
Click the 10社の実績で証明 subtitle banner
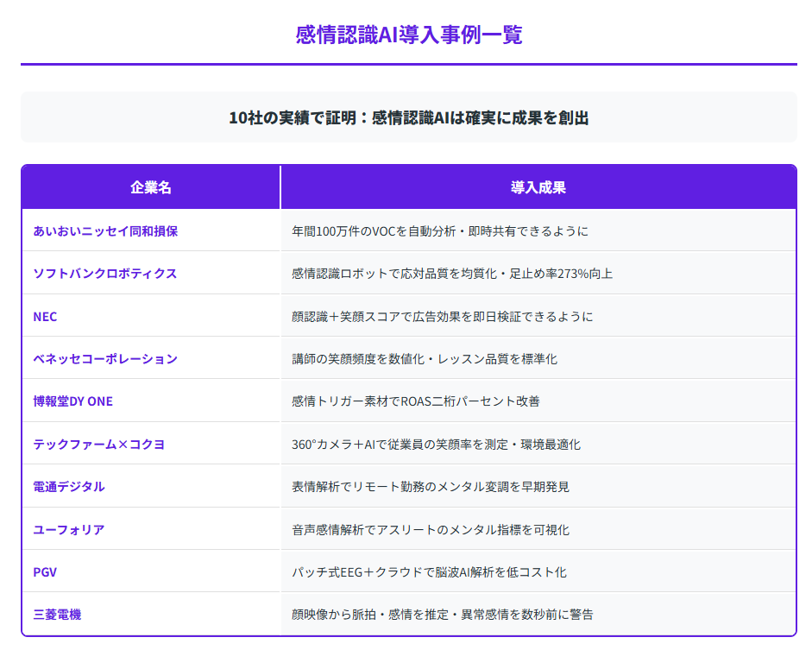(x=408, y=118)
